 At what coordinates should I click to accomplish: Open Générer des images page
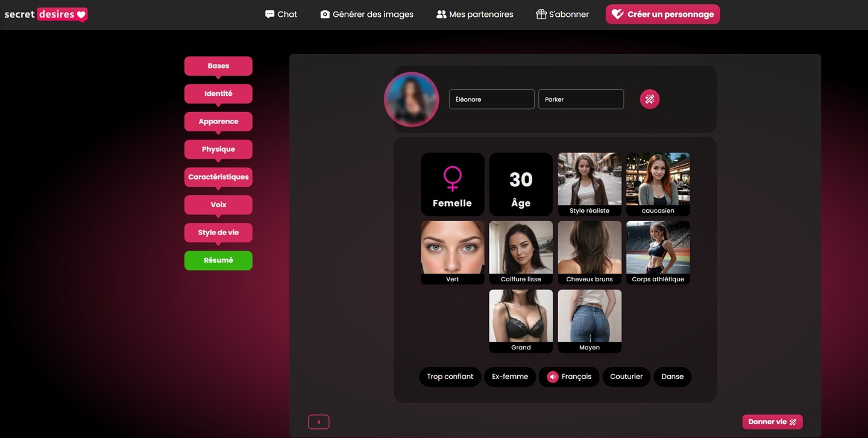[x=366, y=14]
